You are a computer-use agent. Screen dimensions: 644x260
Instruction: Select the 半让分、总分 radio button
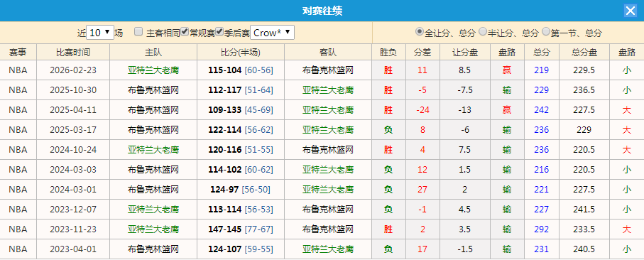point(483,32)
